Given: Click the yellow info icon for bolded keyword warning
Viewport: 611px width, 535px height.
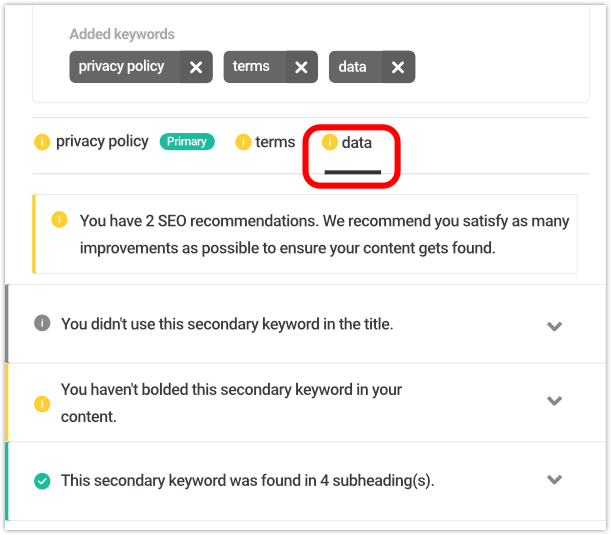Looking at the screenshot, I should point(42,403).
